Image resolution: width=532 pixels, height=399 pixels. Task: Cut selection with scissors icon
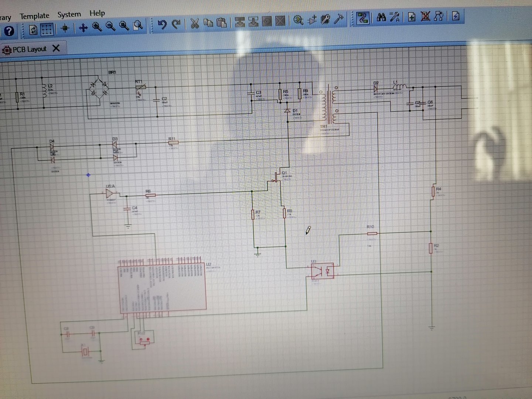point(195,24)
